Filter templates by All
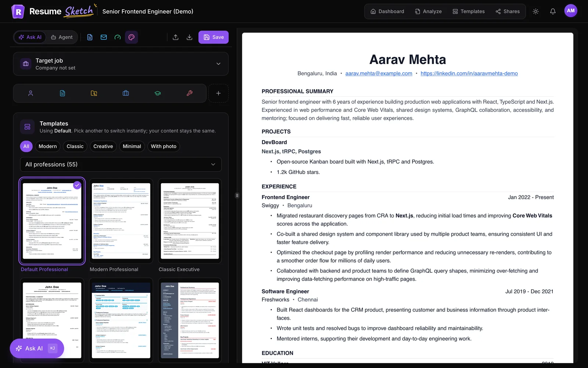588x368 pixels. click(x=26, y=146)
